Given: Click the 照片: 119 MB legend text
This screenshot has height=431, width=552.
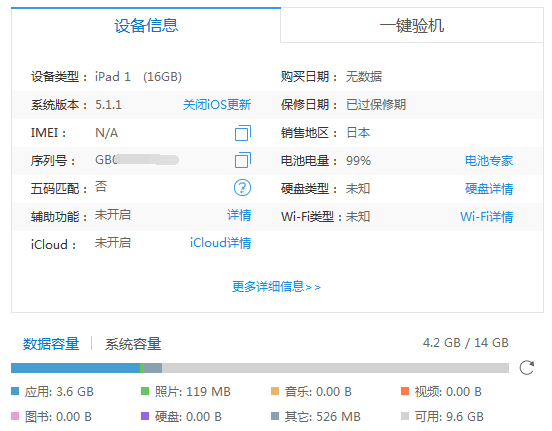Looking at the screenshot, I should (x=193, y=392).
